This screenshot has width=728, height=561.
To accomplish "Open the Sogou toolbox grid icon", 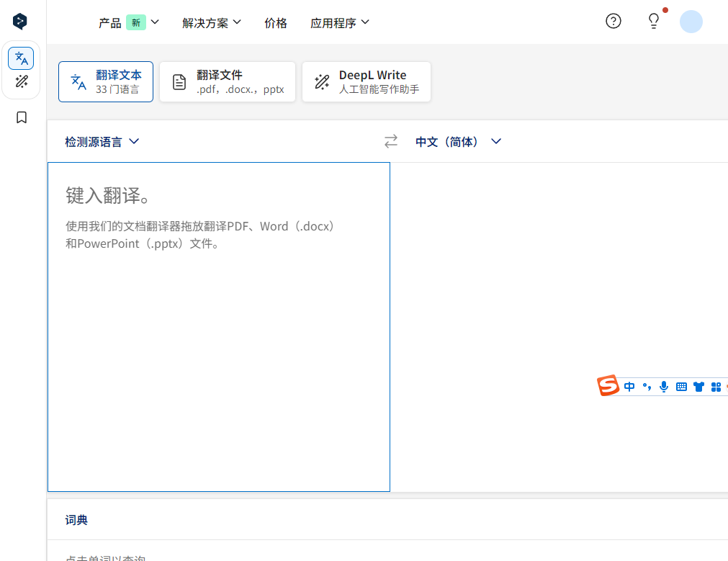I will pyautogui.click(x=716, y=387).
